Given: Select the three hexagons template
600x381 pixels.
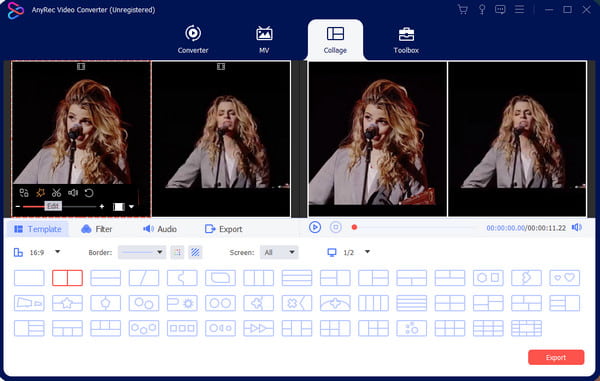Looking at the screenshot, I should point(144,329).
